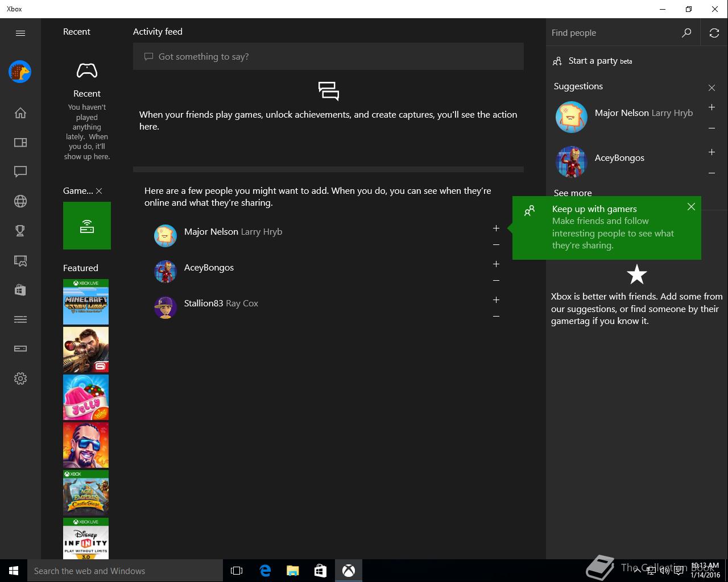Open Settings gear in the sidebar

point(20,379)
